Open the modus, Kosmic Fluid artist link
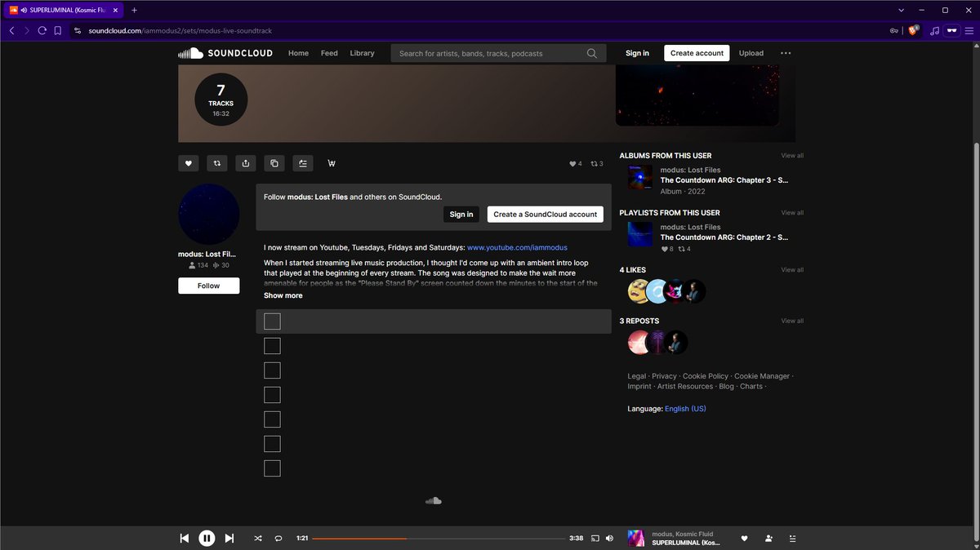 pyautogui.click(x=682, y=534)
